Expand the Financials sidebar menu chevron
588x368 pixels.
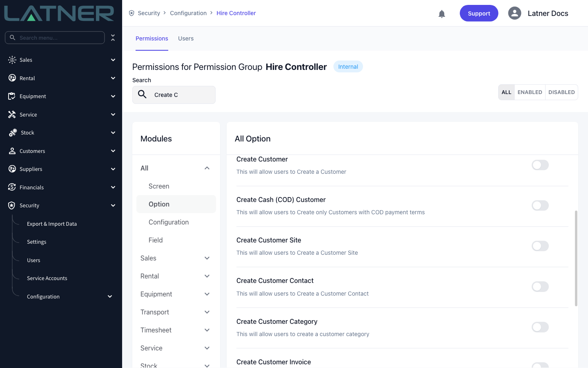tap(113, 187)
